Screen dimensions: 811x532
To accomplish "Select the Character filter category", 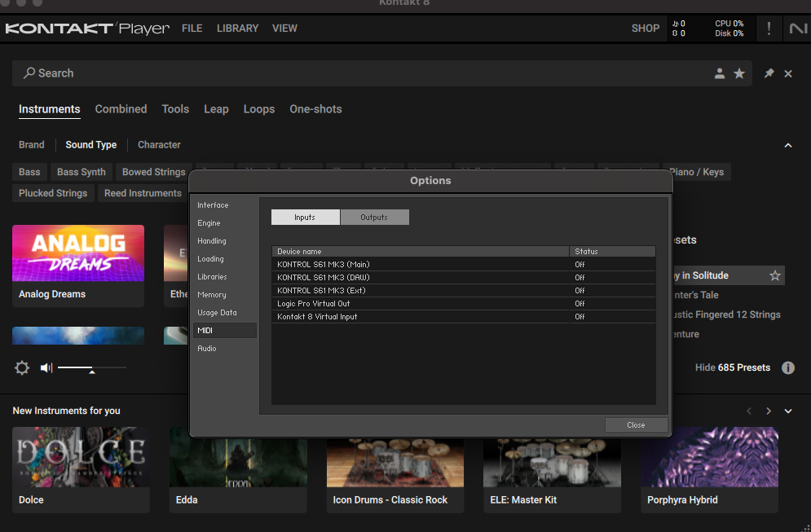I will coord(159,145).
